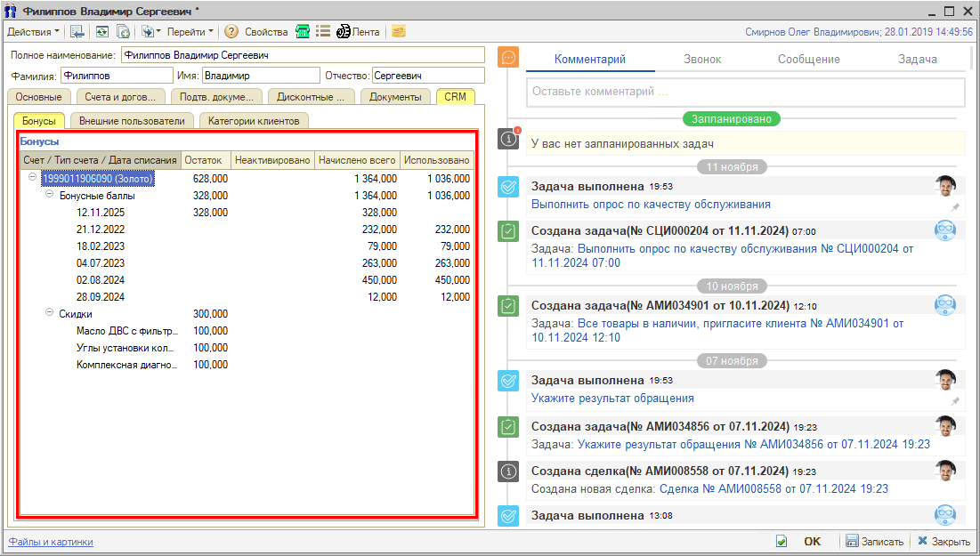Collapse the 1999011906090 (Золото) account node
This screenshot has width=980, height=556.
pos(33,178)
